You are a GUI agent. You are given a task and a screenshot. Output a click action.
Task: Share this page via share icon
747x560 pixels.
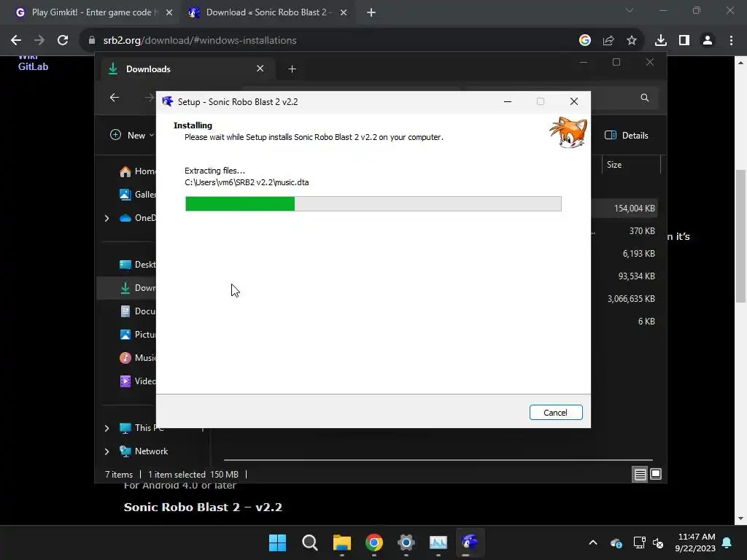(608, 41)
